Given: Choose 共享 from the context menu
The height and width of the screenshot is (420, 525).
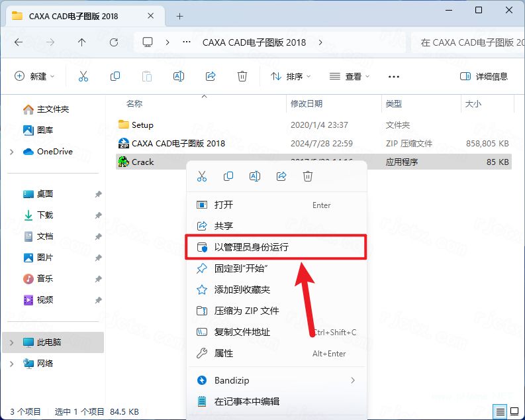Looking at the screenshot, I should click(x=277, y=226).
